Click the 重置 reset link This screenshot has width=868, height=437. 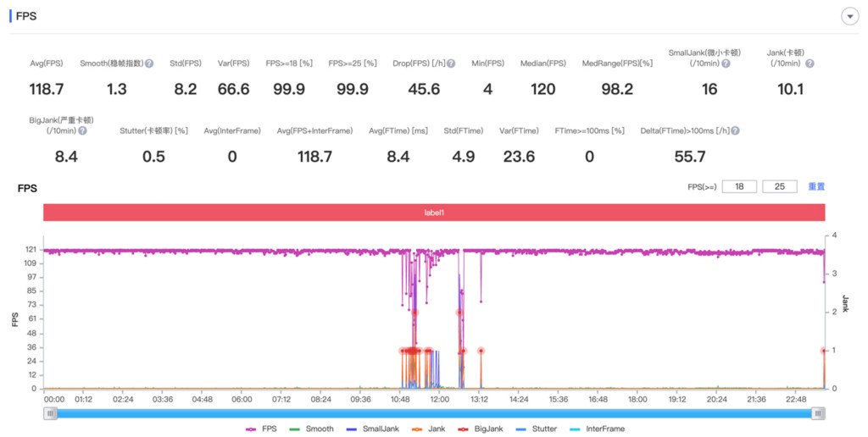click(816, 186)
